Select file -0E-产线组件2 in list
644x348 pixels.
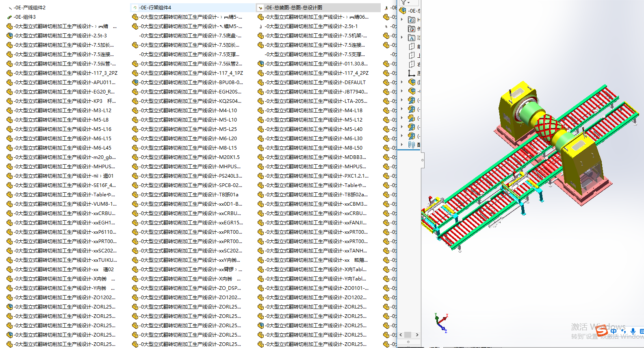30,8
